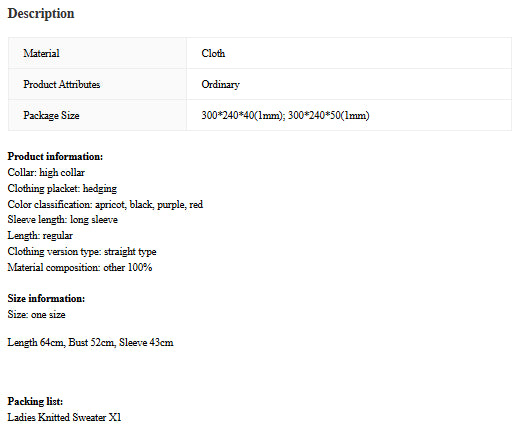Select the Product Attributes row label
The width and height of the screenshot is (515, 431).
coord(97,84)
